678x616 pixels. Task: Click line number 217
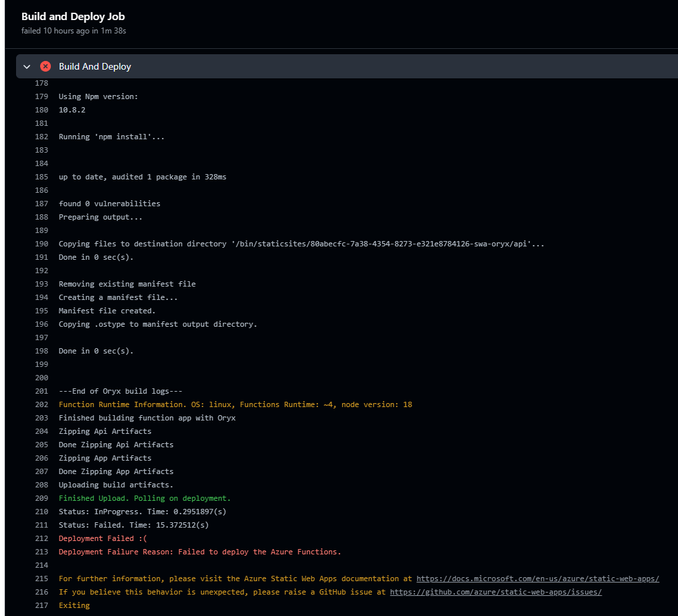click(x=41, y=605)
